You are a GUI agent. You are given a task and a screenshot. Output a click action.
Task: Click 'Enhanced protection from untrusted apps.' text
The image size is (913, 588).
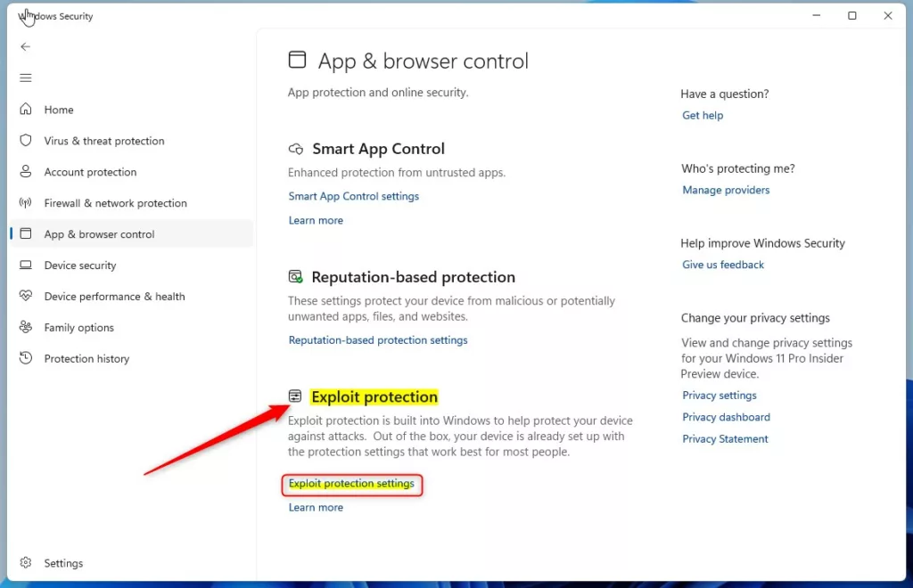click(x=397, y=173)
